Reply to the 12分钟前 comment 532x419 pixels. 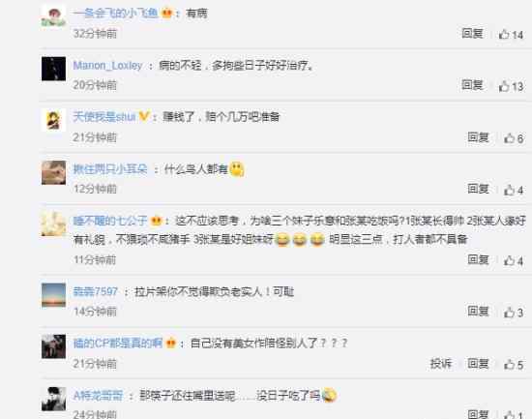tap(478, 189)
